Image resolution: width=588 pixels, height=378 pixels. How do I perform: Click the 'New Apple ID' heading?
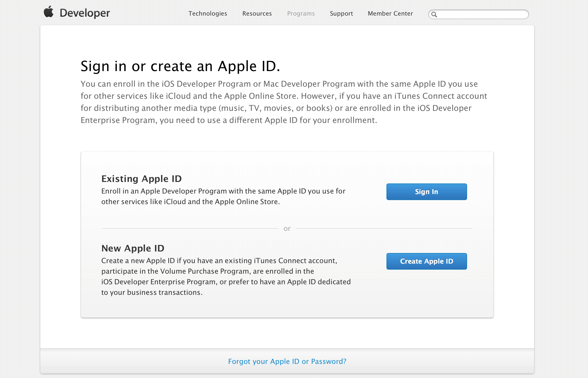point(133,248)
